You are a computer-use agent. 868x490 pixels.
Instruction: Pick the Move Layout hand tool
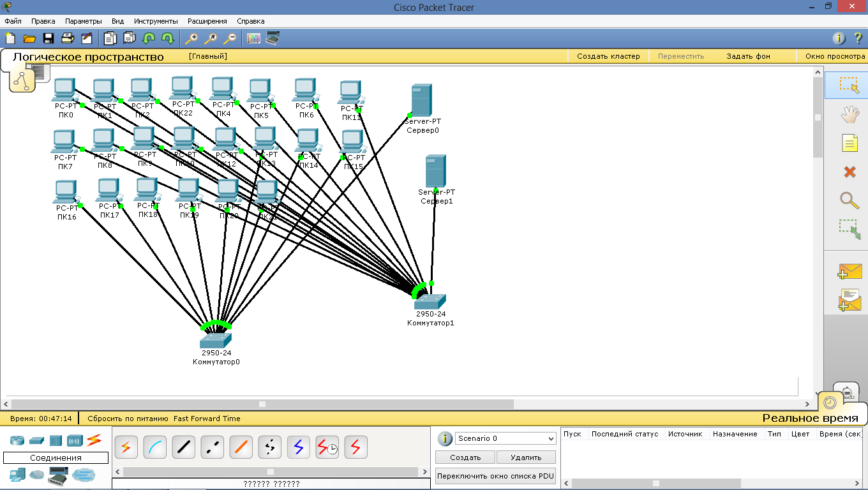click(849, 115)
